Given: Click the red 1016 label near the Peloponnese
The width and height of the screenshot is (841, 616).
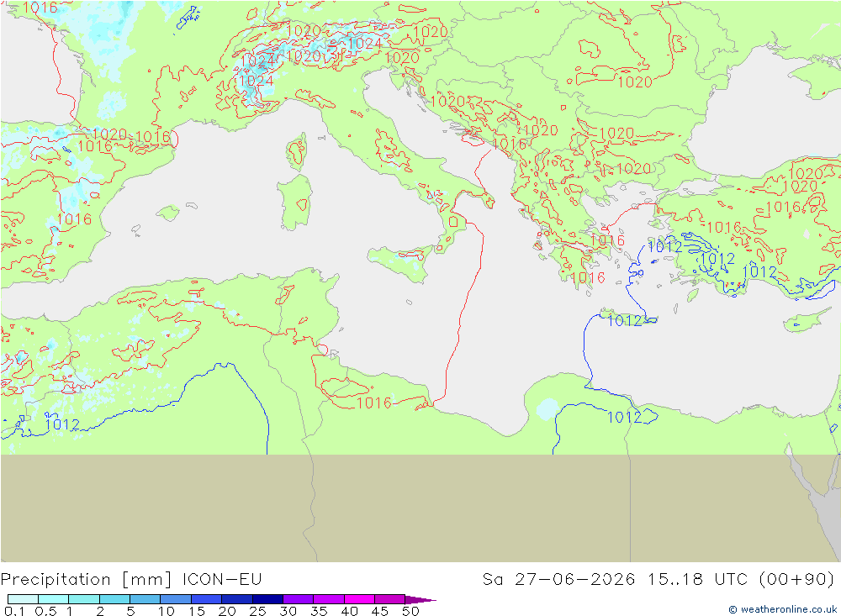Looking at the screenshot, I should pos(589,277).
